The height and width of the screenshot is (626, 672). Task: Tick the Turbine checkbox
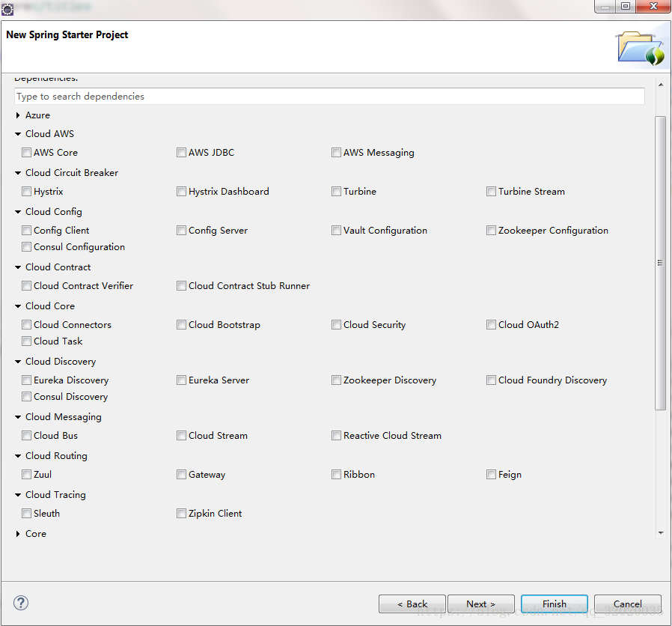click(x=336, y=191)
